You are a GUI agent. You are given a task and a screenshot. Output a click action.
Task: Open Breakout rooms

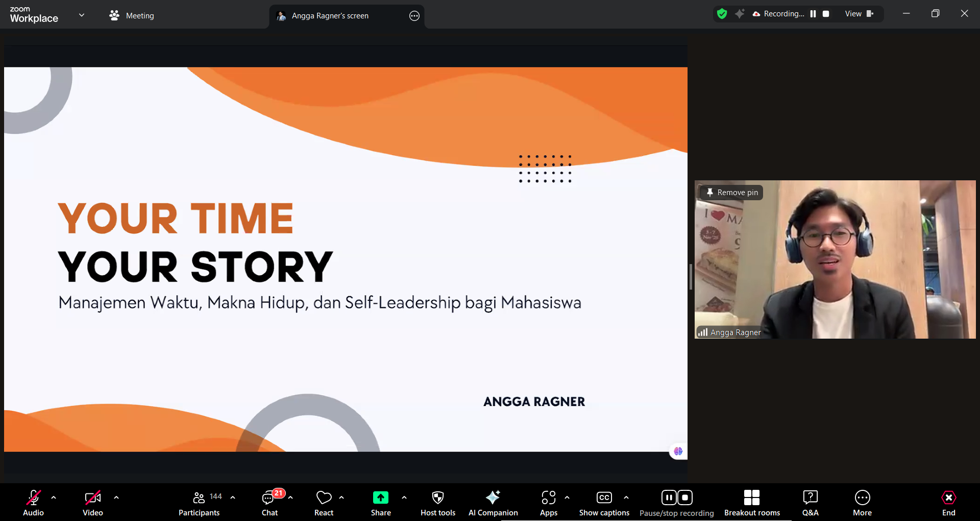(751, 503)
